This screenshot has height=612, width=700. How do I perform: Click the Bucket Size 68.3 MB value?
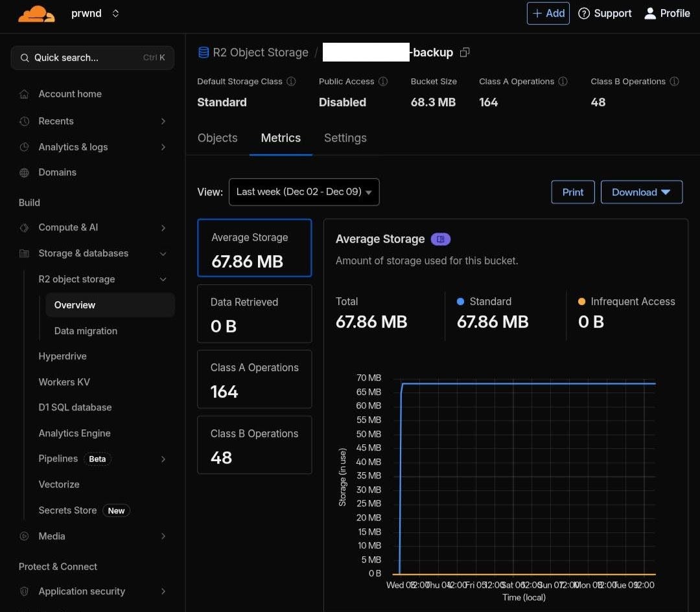click(433, 102)
